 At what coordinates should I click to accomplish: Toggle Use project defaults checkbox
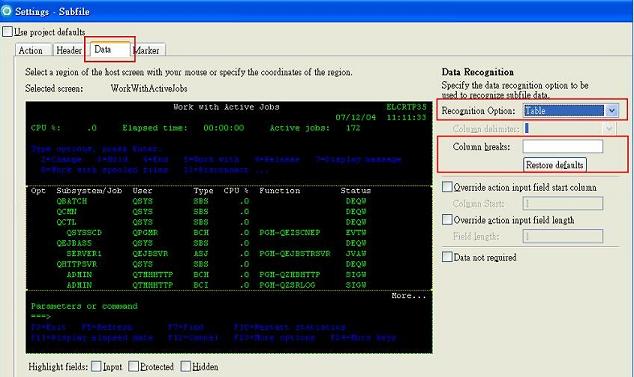pos(7,32)
